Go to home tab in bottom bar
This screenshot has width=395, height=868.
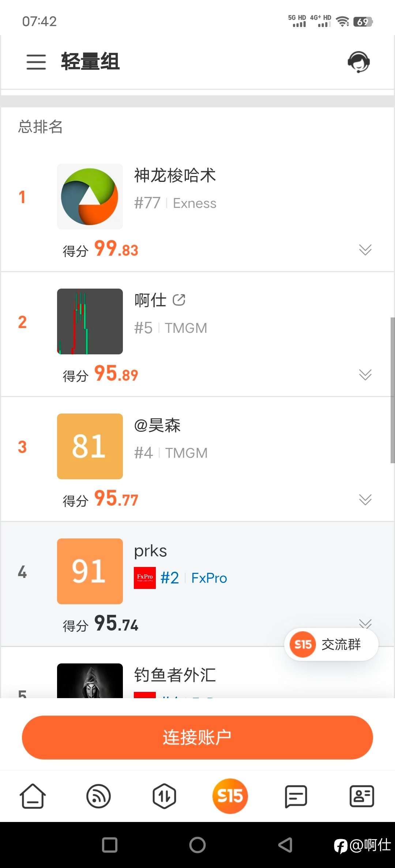point(33,796)
